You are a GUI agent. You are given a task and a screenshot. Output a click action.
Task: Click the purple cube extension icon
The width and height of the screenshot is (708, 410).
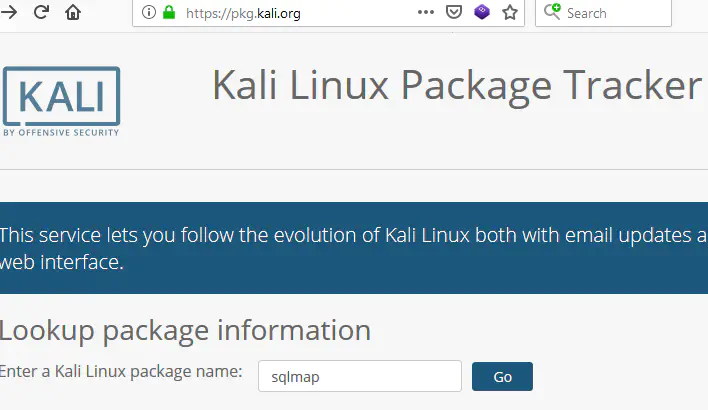[x=482, y=12]
